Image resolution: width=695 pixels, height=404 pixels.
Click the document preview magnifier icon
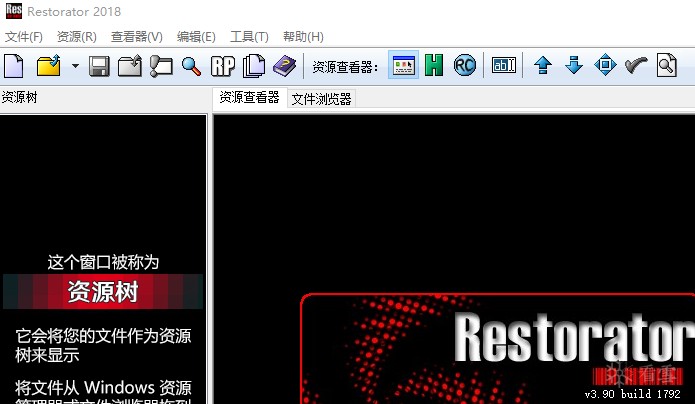point(667,65)
